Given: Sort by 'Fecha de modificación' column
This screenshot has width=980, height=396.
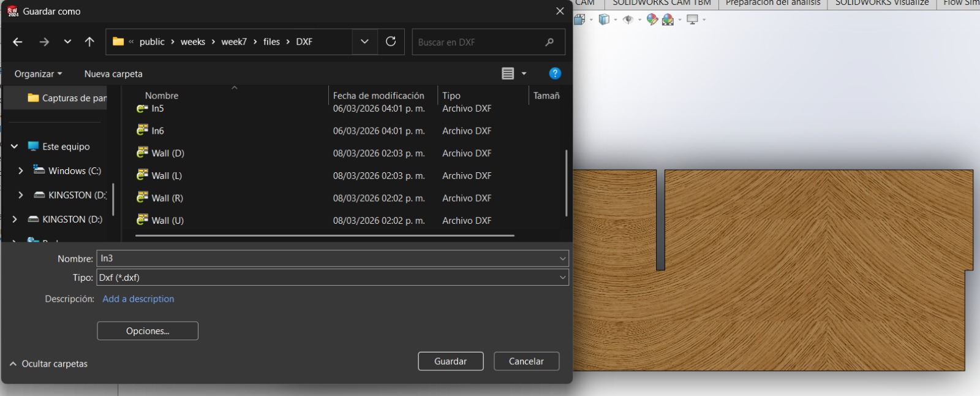Looking at the screenshot, I should (379, 96).
